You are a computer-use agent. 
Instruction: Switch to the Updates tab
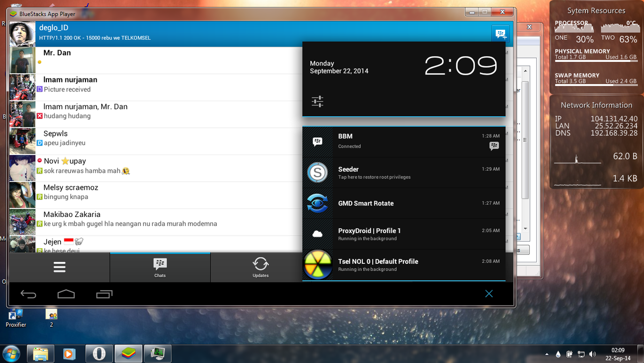261,267
